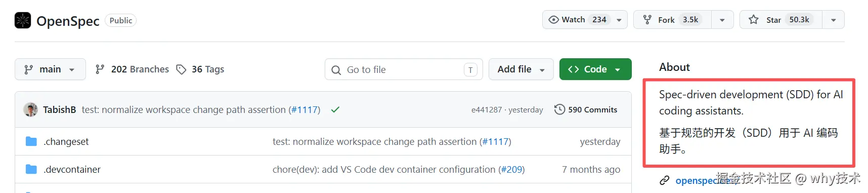868x193 pixels.
Task: Click the branch icon beside 202 Branches
Action: pyautogui.click(x=100, y=69)
